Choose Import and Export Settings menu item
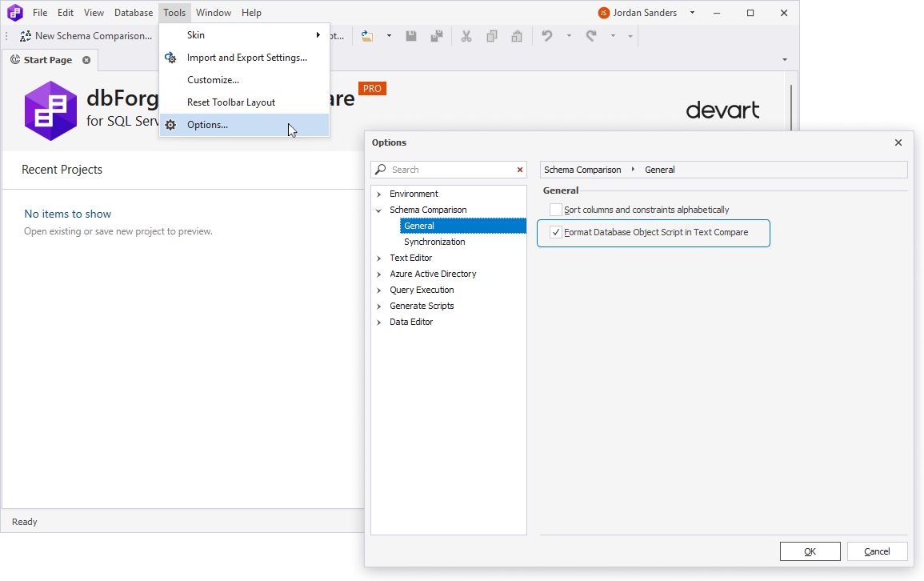924x581 pixels. [x=244, y=58]
